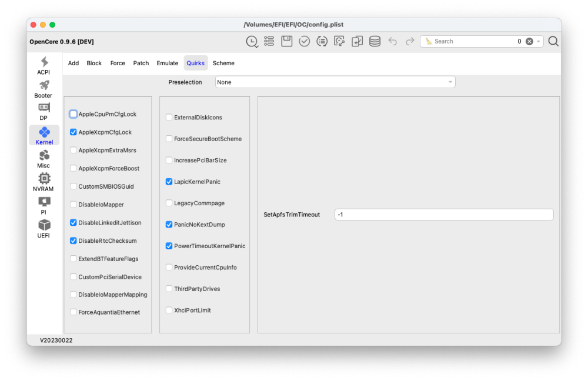Click the broom icon in search field
Image resolution: width=588 pixels, height=381 pixels.
[x=429, y=41]
